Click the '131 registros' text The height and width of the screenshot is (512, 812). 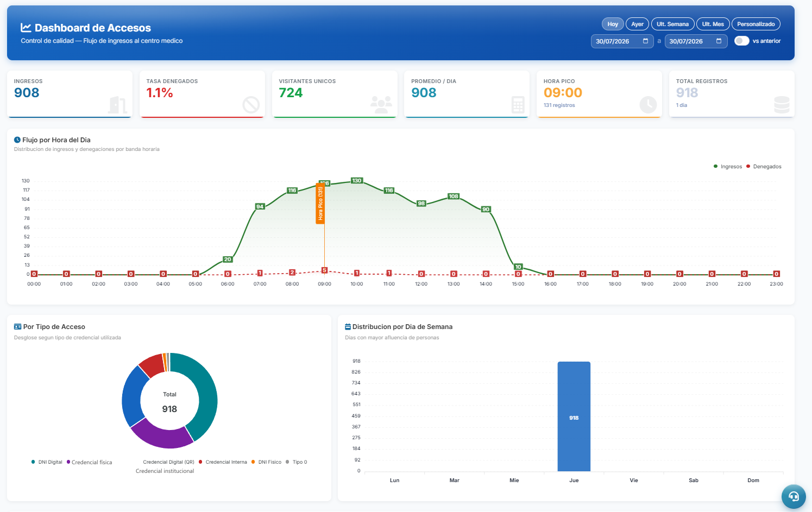click(559, 105)
